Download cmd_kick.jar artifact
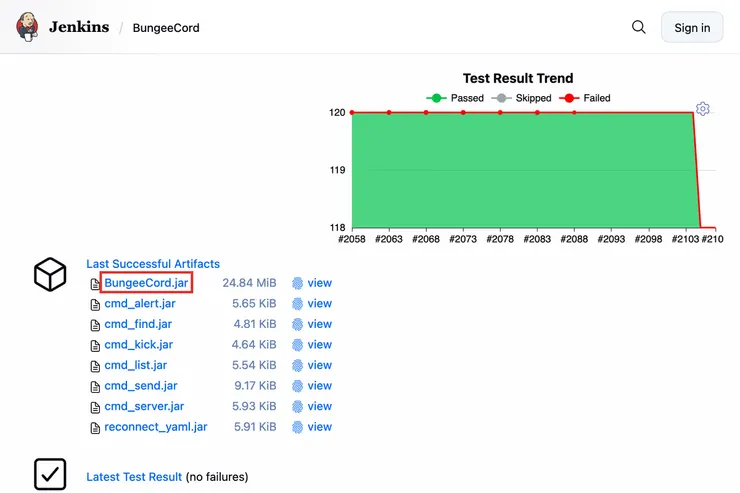 (x=138, y=344)
